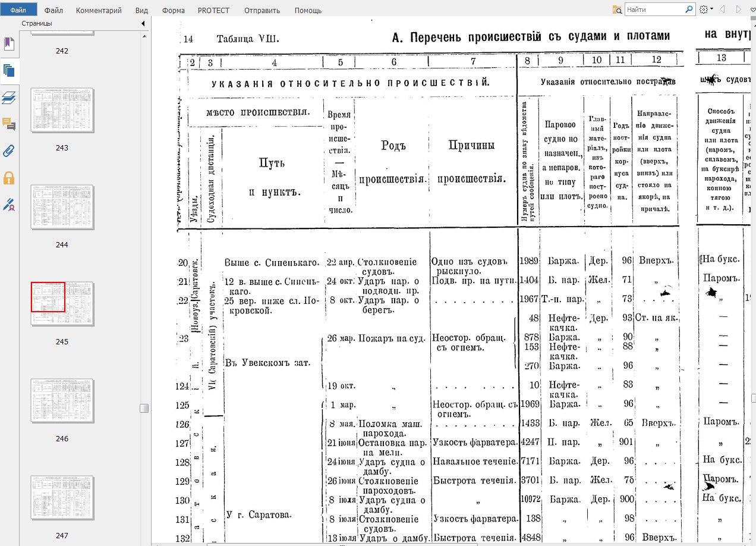Select page 246 thumbnail
This screenshot has width=756, height=546.
click(62, 401)
